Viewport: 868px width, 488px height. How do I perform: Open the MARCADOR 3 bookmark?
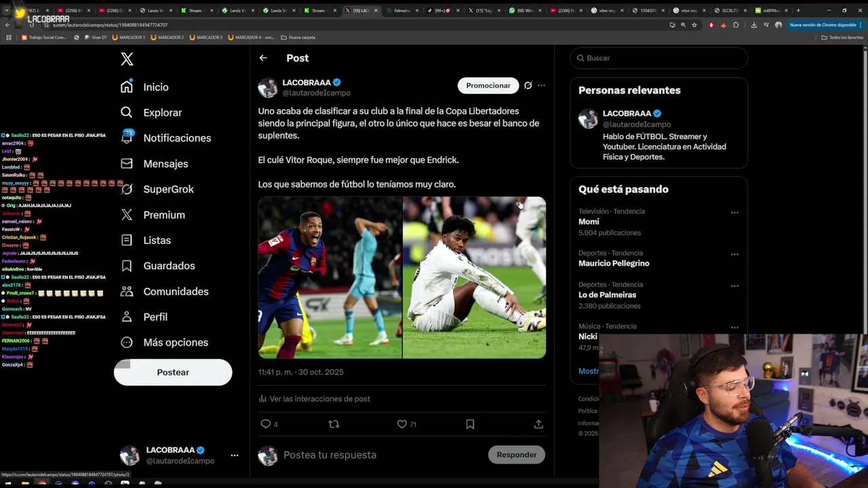[x=206, y=37]
